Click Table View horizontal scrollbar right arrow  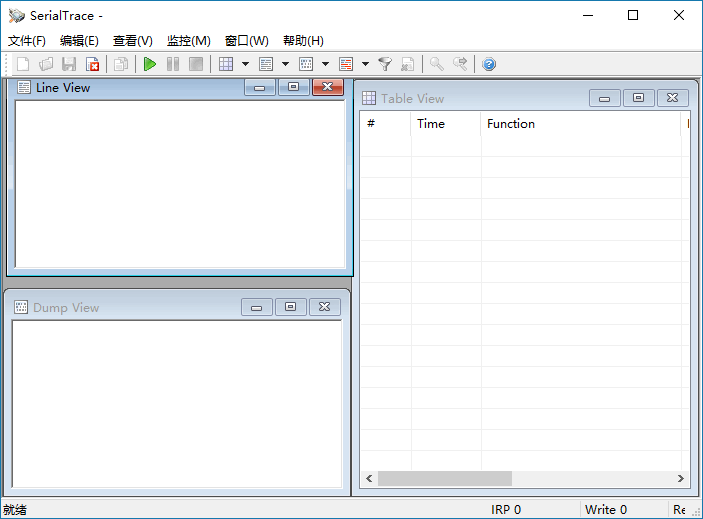coord(681,479)
